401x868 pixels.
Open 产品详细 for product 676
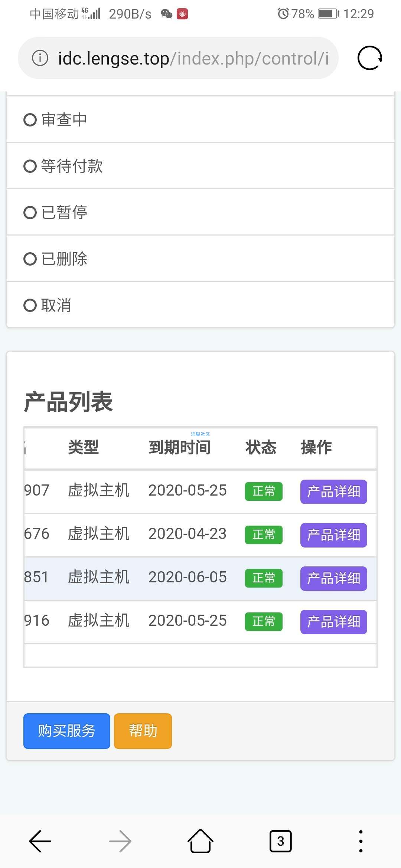pos(333,535)
